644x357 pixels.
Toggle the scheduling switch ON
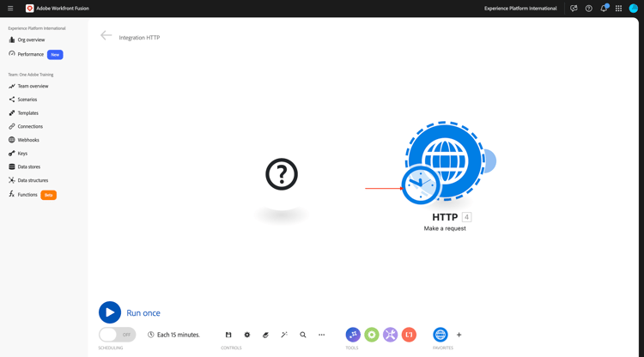[x=117, y=335]
